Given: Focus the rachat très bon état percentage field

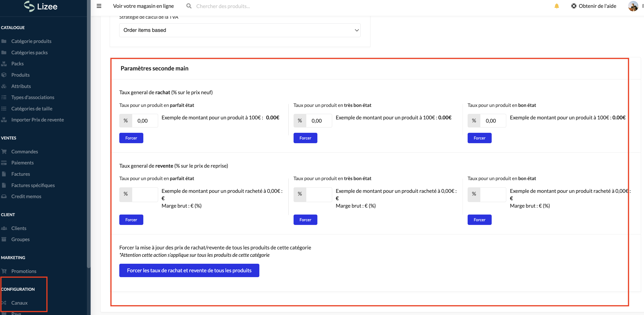Looking at the screenshot, I should (319, 121).
